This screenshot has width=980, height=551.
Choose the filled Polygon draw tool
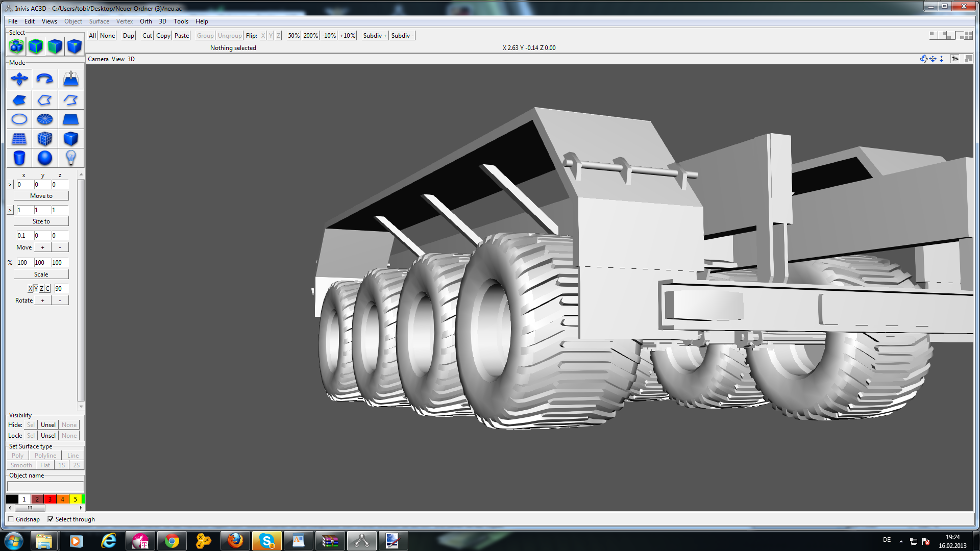tap(19, 99)
